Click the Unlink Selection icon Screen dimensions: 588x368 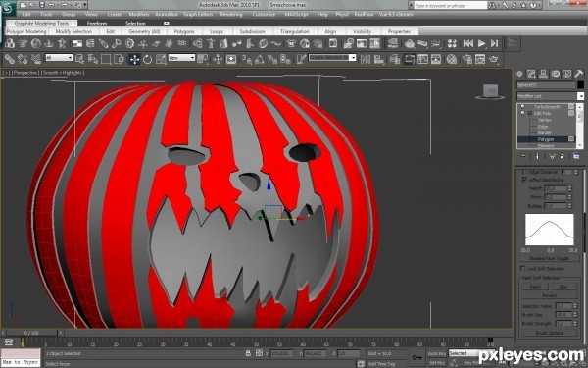click(23, 59)
